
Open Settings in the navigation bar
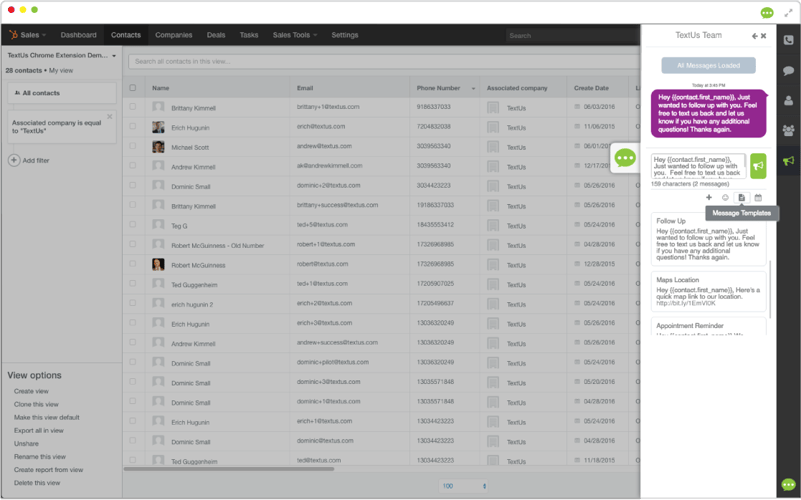pyautogui.click(x=345, y=35)
